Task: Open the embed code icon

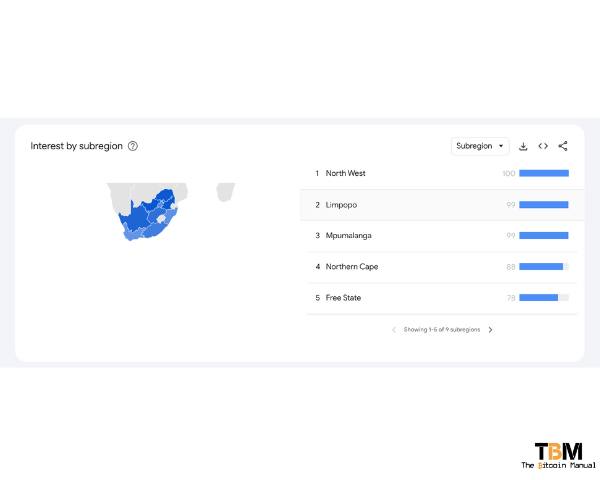Action: click(543, 146)
